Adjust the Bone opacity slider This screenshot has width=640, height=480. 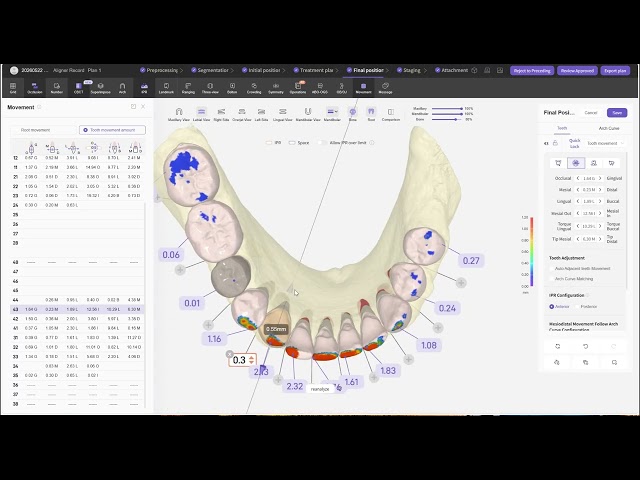(447, 119)
